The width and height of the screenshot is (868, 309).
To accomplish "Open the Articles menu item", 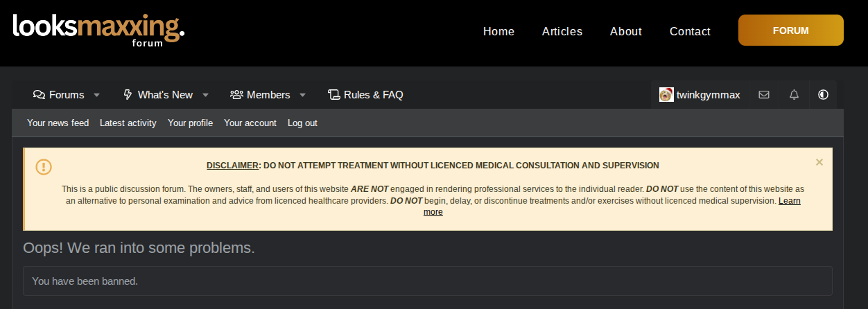I will point(562,31).
